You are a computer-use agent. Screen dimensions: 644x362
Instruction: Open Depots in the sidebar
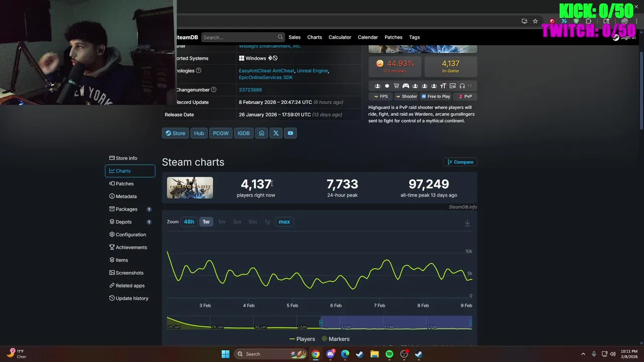tap(130, 222)
